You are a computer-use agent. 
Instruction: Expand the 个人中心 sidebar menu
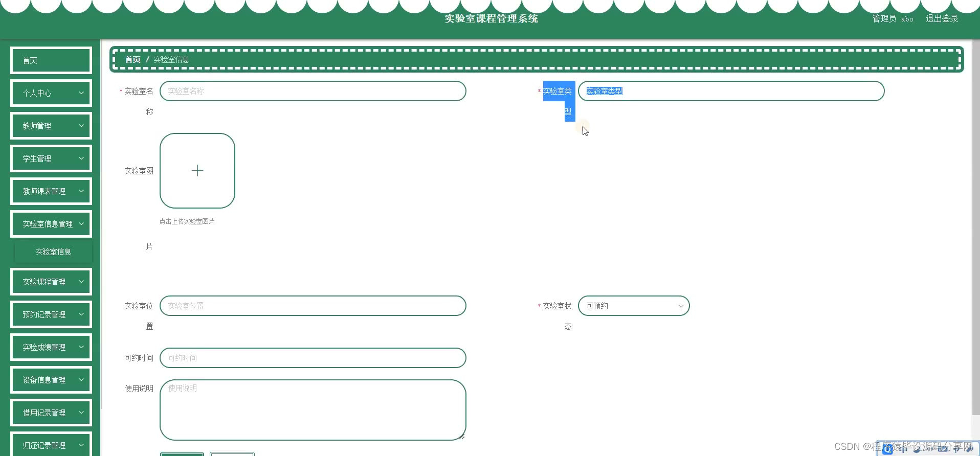click(51, 93)
